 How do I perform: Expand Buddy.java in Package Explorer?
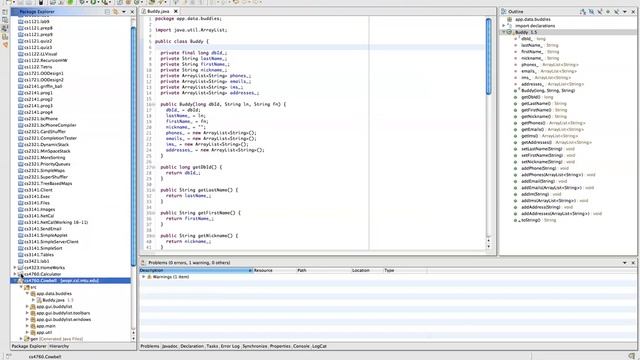(x=33, y=300)
